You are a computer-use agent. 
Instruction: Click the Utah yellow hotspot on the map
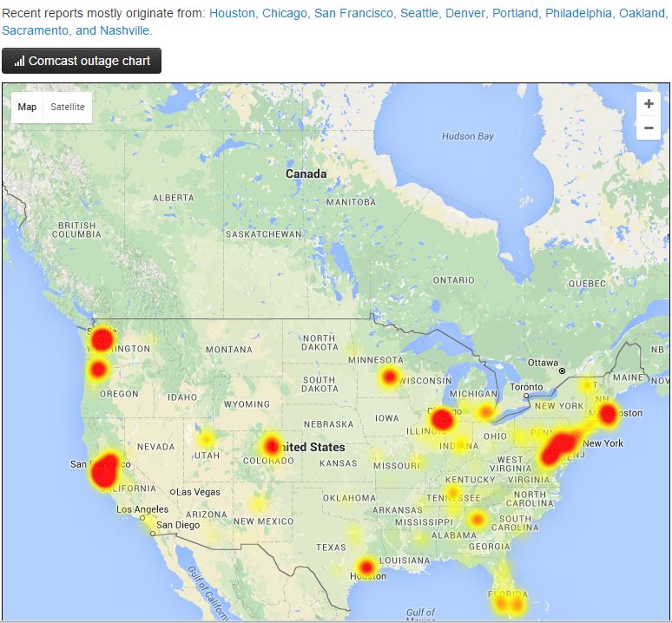point(207,439)
